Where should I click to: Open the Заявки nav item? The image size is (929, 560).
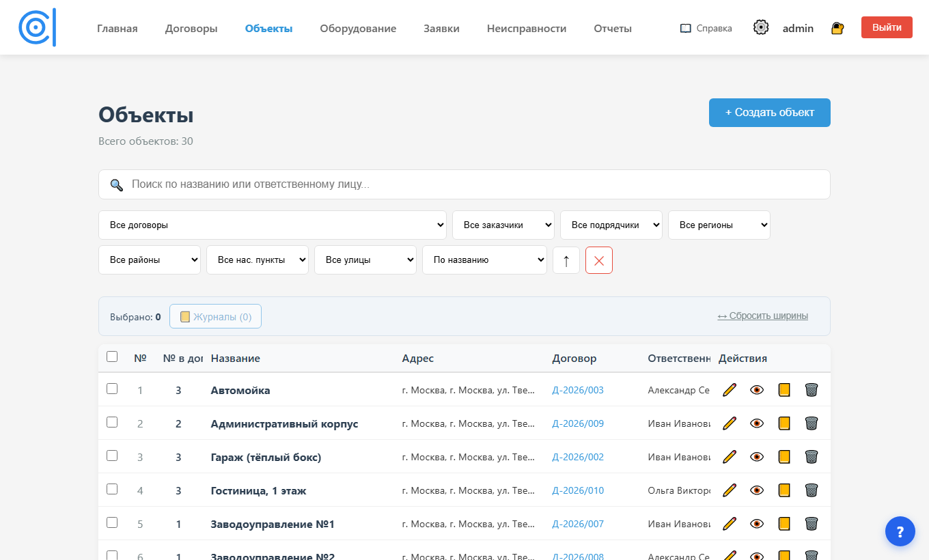(441, 28)
